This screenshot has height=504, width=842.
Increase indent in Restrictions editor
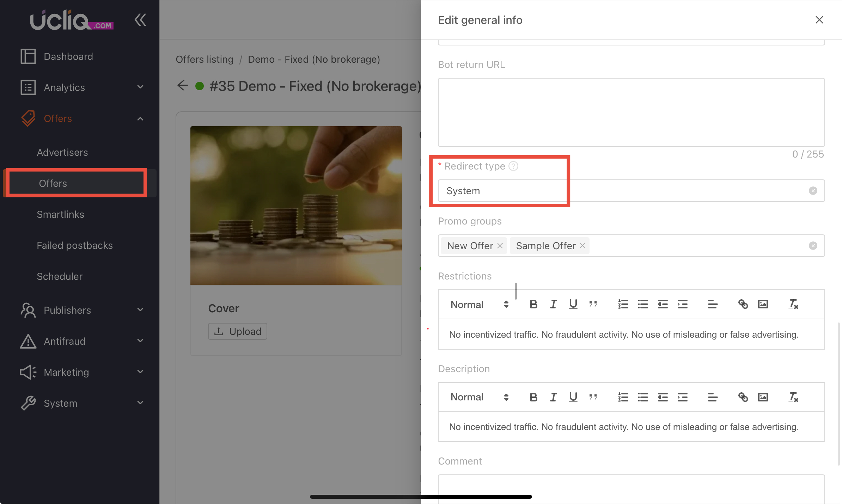[682, 304]
